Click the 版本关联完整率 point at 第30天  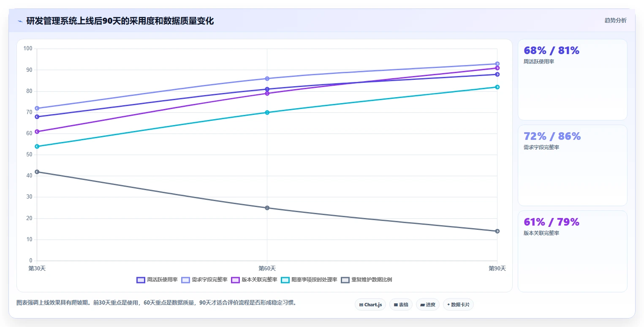(37, 131)
